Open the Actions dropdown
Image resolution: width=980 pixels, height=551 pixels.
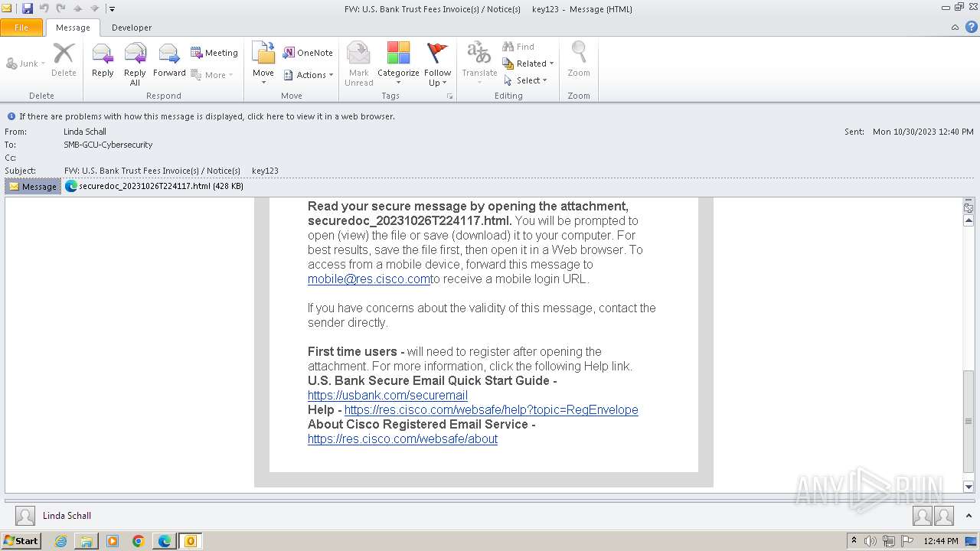coord(308,75)
